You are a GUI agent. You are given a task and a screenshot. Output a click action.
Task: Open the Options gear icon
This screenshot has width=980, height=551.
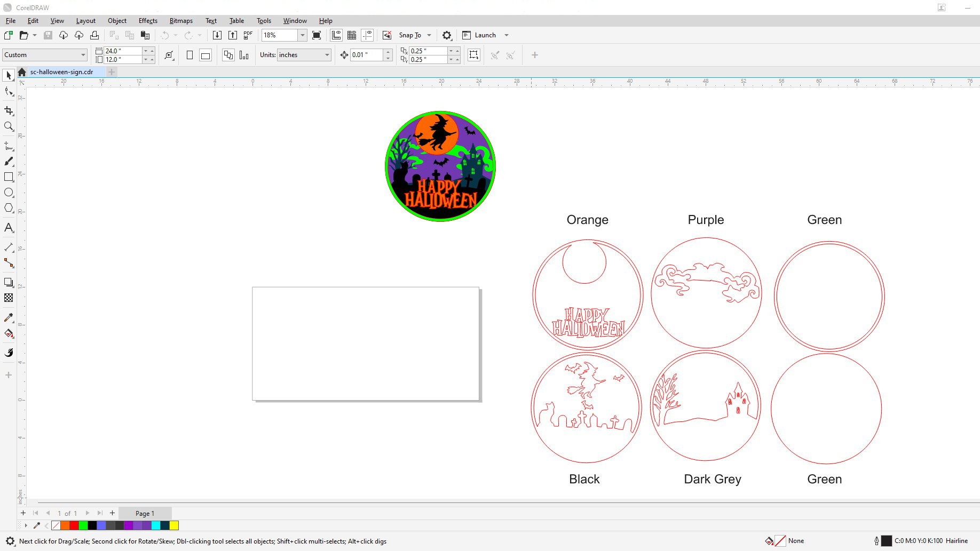pyautogui.click(x=447, y=35)
